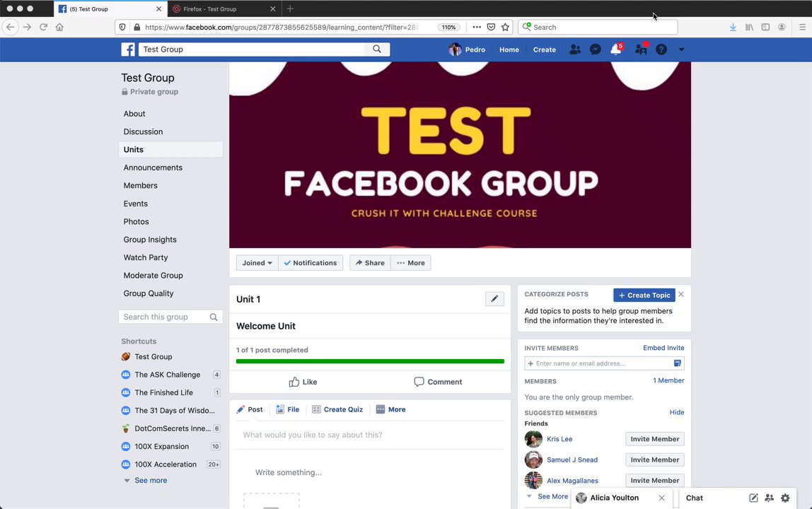
Task: Select Create Quiz in composer
Action: click(337, 409)
